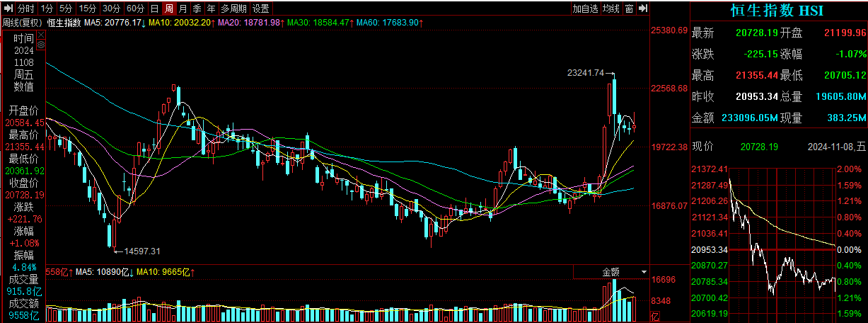Open settings gear of the 时间 info box
This screenshot has height=323, width=868.
[40, 44]
